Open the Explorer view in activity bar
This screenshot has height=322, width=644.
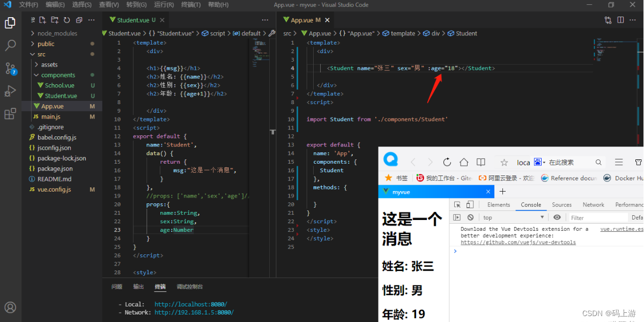[10, 23]
